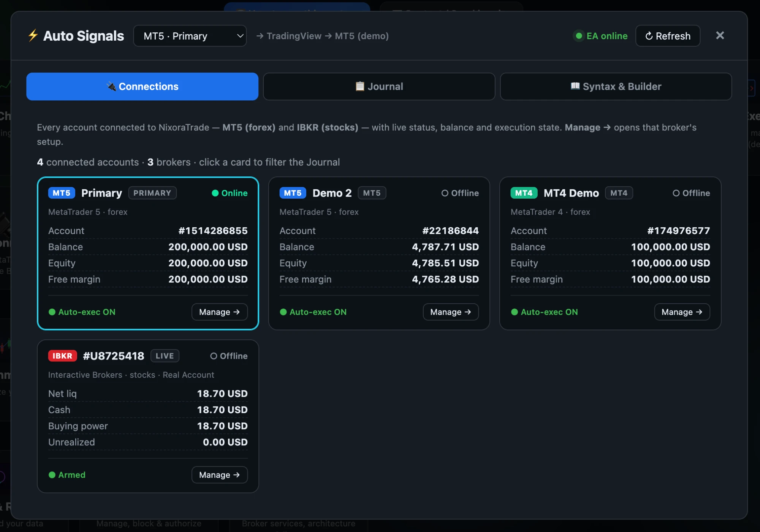Click the lightning bolt Auto Signals icon
This screenshot has width=760, height=532.
click(x=33, y=36)
